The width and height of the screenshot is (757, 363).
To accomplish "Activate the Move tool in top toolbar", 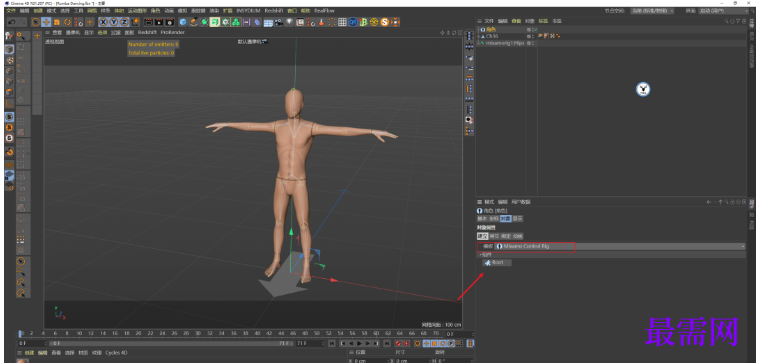I will [46, 22].
